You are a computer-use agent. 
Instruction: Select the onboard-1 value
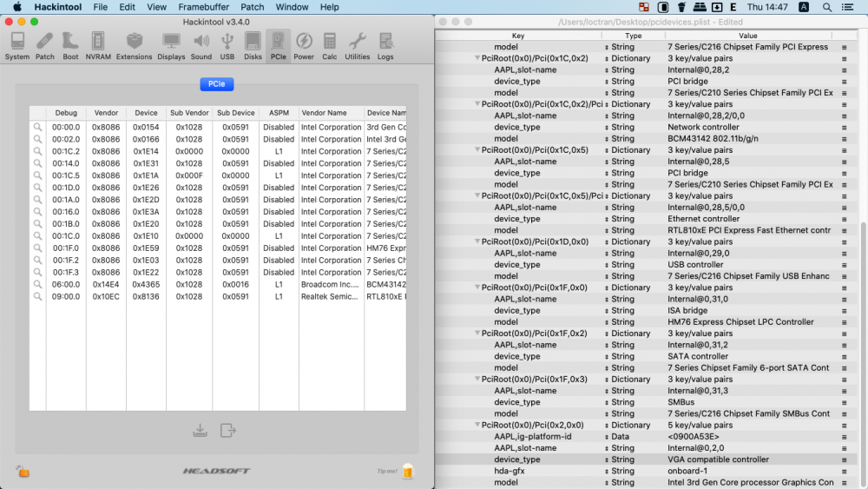pyautogui.click(x=687, y=471)
